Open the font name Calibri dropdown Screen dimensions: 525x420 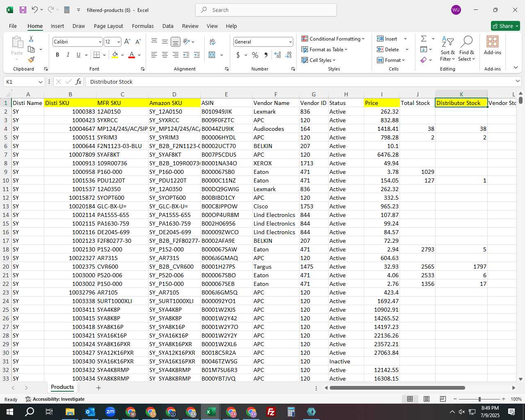point(100,42)
